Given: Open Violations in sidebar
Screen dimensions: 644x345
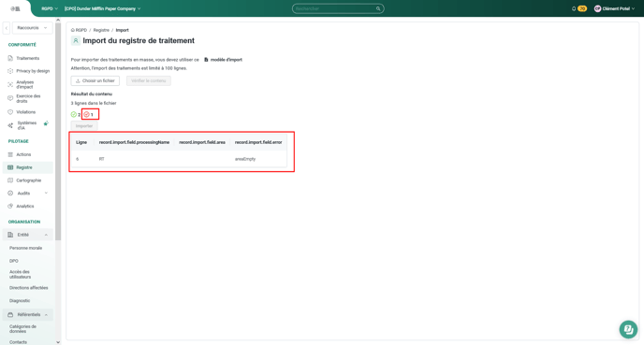Looking at the screenshot, I should pyautogui.click(x=26, y=112).
